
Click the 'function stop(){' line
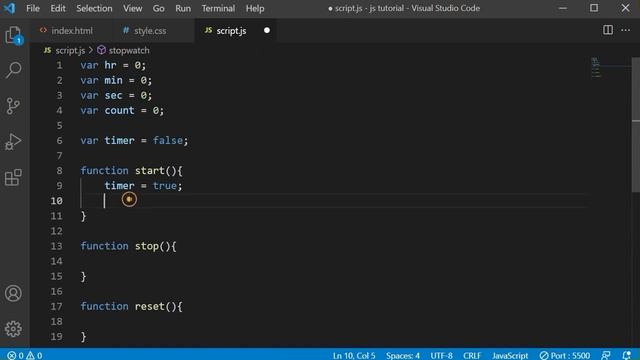click(x=128, y=246)
